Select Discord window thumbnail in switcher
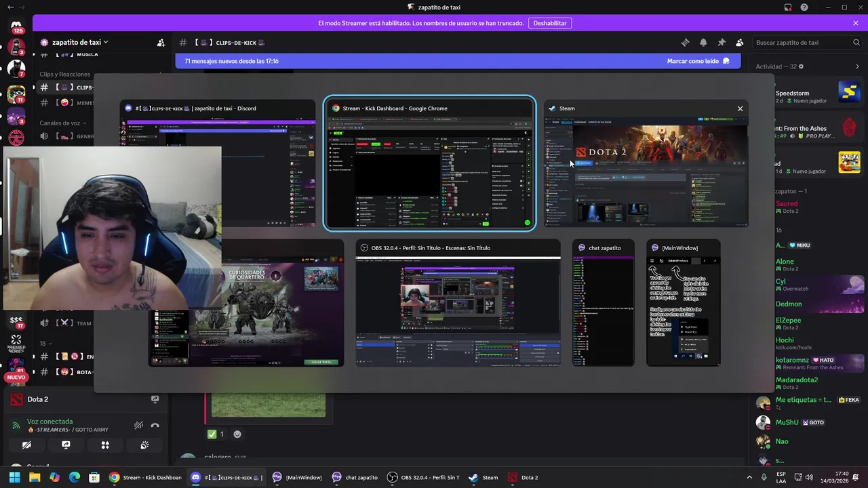The width and height of the screenshot is (868, 488). click(x=218, y=163)
